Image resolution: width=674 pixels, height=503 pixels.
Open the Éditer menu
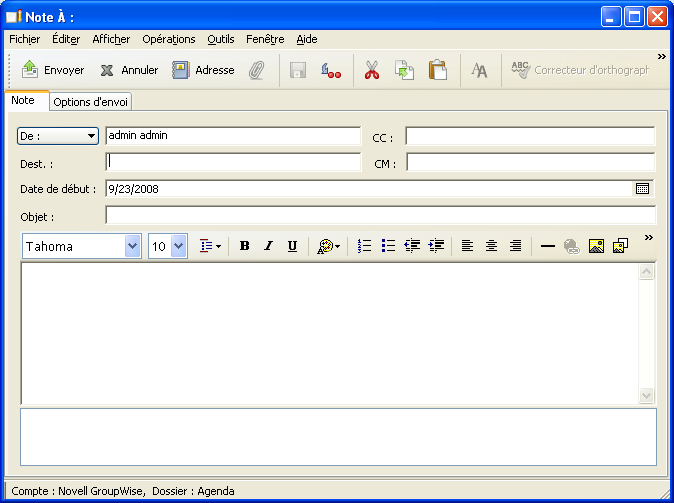[x=66, y=39]
